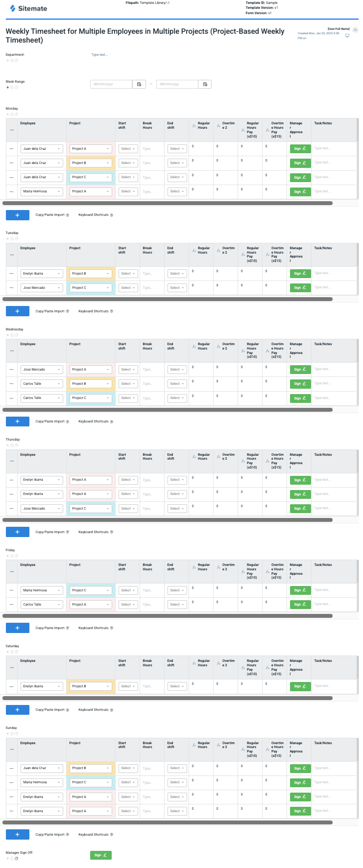Open Project C dropdown in Thursday table

(91, 509)
